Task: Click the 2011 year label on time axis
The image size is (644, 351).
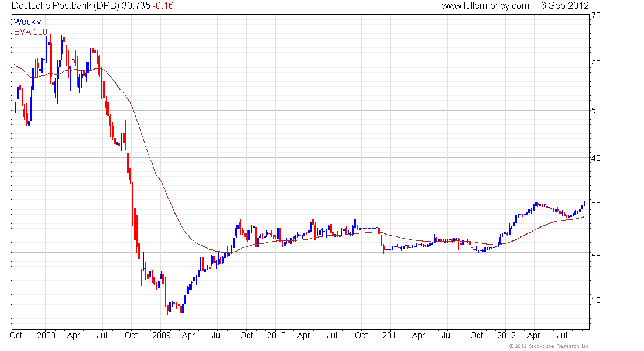Action: [391, 335]
